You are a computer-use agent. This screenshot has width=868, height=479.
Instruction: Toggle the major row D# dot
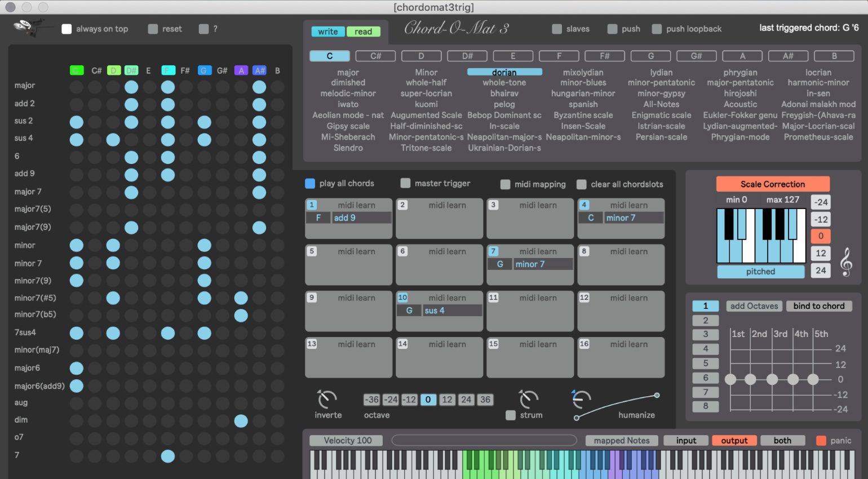[131, 87]
